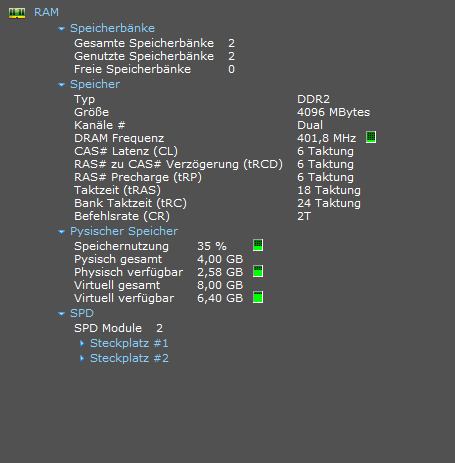
Task: Select the Steckplatz #2 label
Action: pyautogui.click(x=129, y=359)
